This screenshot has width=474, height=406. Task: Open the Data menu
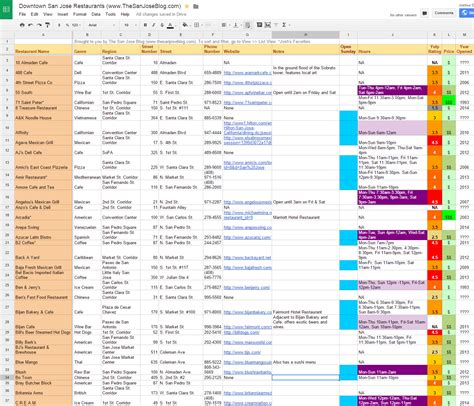point(96,14)
